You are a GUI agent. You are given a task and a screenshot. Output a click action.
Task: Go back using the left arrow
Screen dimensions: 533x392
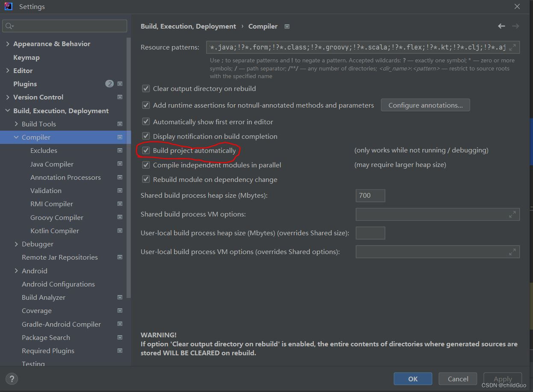[x=501, y=26]
